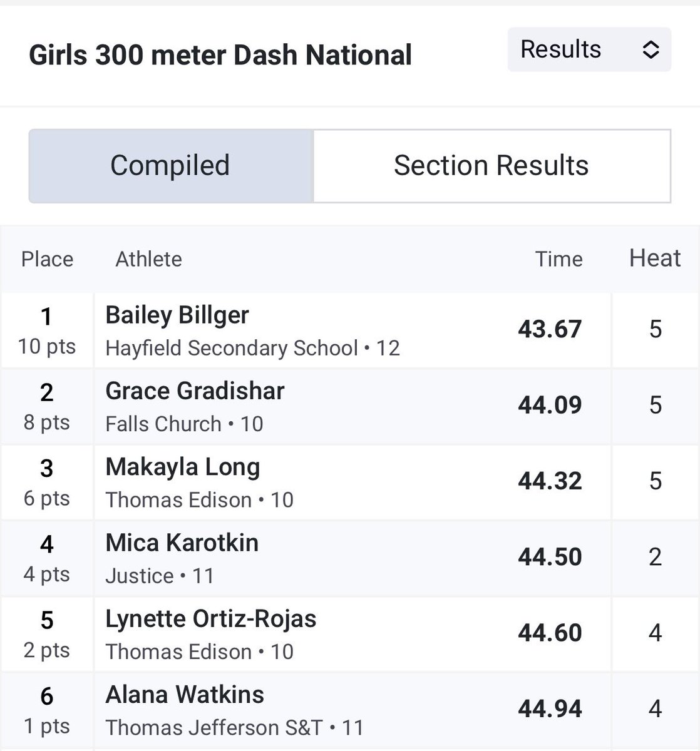The image size is (700, 751).
Task: Open the Results dropdown
Action: [x=589, y=49]
